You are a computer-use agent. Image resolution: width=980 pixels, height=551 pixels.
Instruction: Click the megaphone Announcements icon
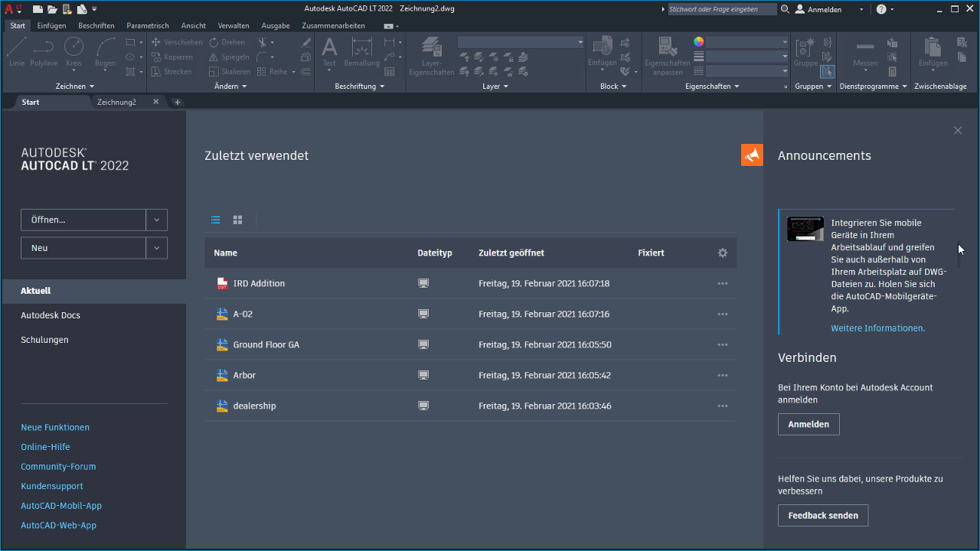coord(752,155)
